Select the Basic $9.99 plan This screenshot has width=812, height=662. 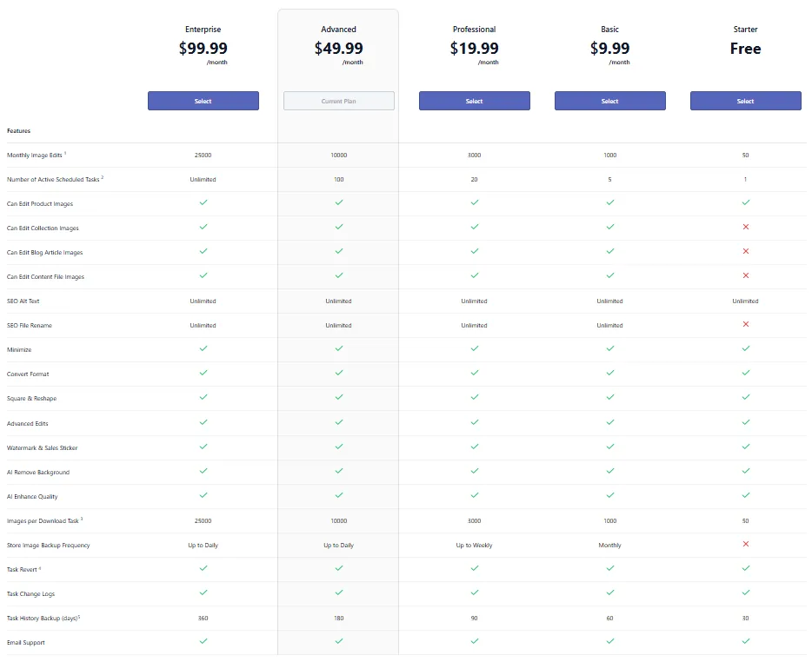(610, 101)
